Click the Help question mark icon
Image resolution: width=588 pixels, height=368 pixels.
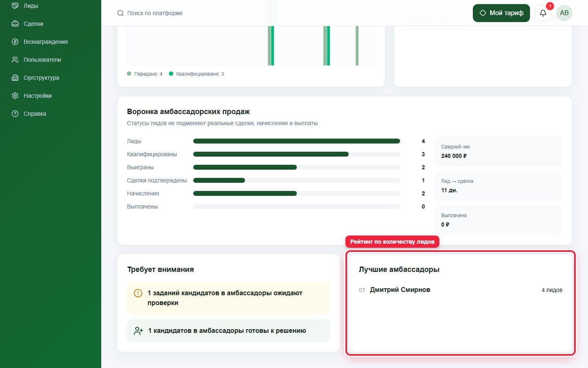click(15, 114)
